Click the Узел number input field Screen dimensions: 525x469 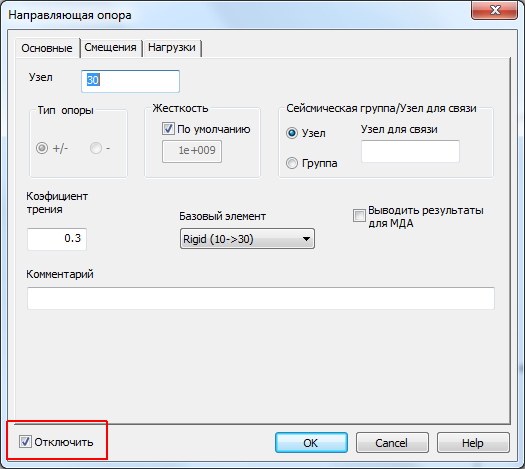tap(130, 81)
